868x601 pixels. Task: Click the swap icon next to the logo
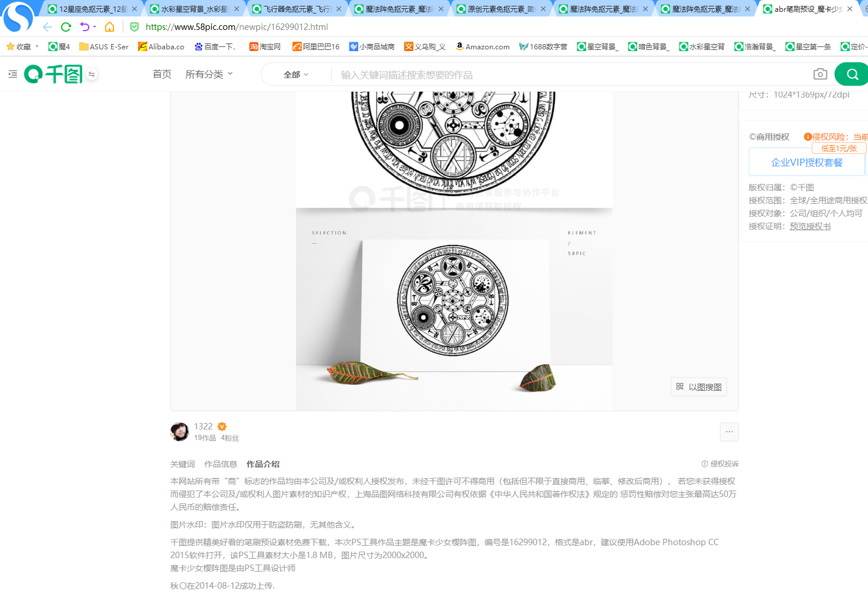coord(92,75)
